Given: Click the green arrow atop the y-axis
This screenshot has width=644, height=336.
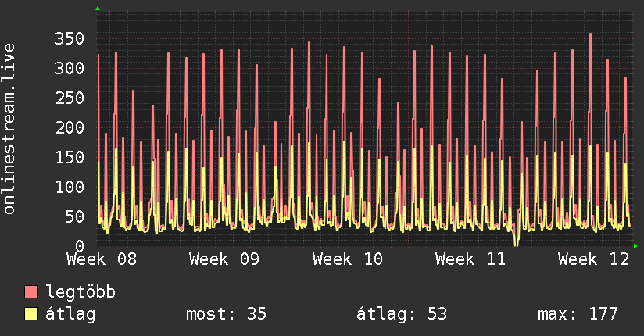Looking at the screenshot, I should 98,9.
